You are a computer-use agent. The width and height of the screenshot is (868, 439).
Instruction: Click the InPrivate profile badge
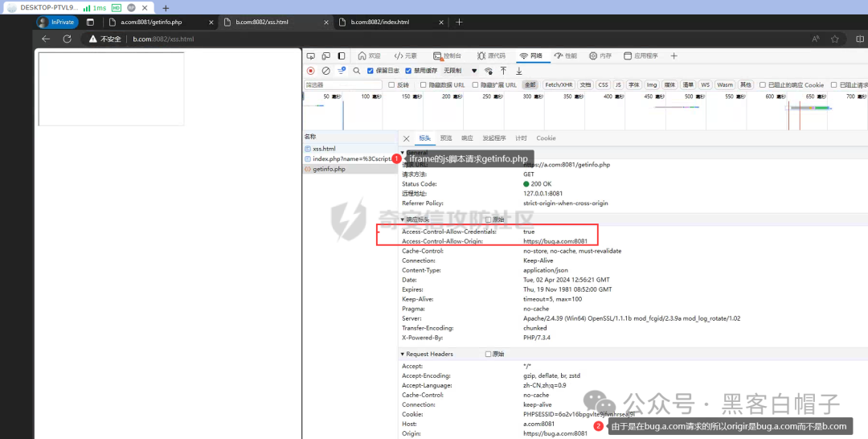pyautogui.click(x=57, y=23)
